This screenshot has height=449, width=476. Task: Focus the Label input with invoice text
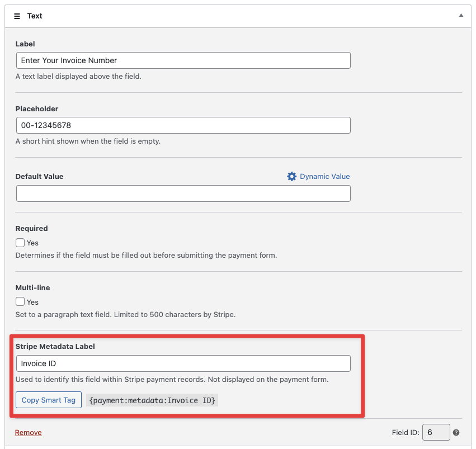pos(183,60)
